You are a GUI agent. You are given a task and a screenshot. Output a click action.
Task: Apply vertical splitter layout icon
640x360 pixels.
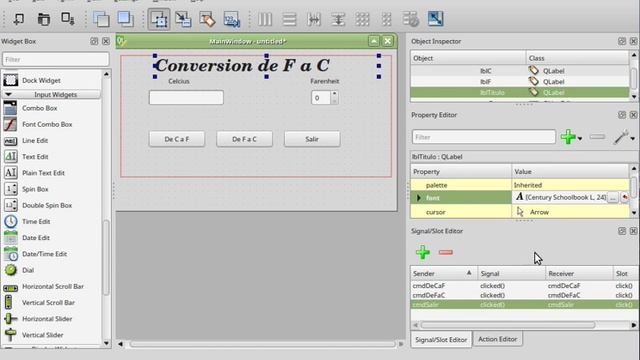[x=338, y=19]
